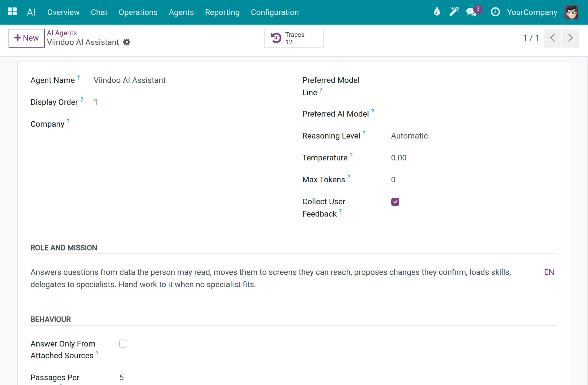Screen dimensions: 588x385
Task: Go back to AI Agents breadcrumb
Action: 62,33
